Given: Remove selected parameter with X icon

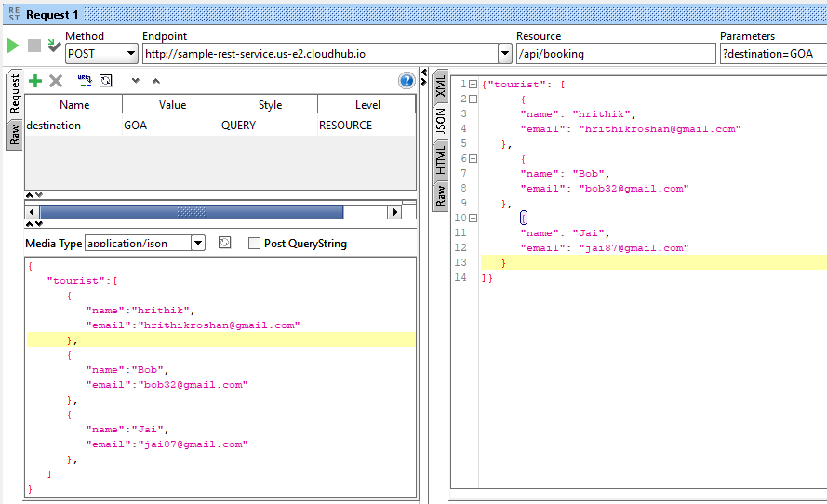Looking at the screenshot, I should 56,81.
